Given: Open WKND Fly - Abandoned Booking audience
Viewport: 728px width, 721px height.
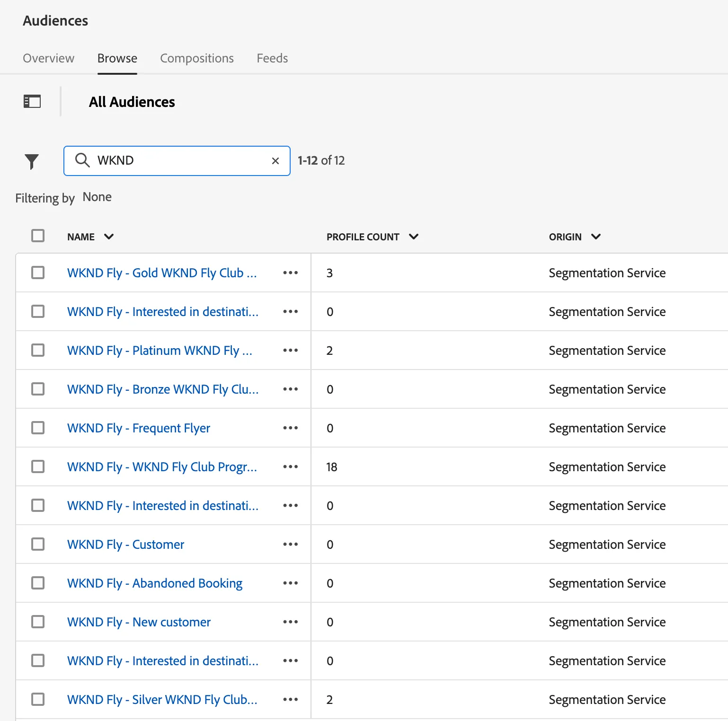Looking at the screenshot, I should pyautogui.click(x=155, y=583).
